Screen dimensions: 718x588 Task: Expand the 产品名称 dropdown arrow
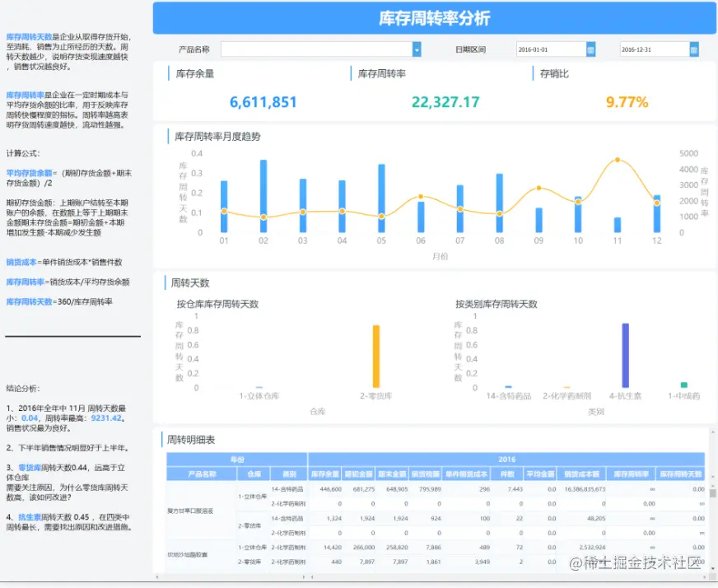click(x=417, y=49)
